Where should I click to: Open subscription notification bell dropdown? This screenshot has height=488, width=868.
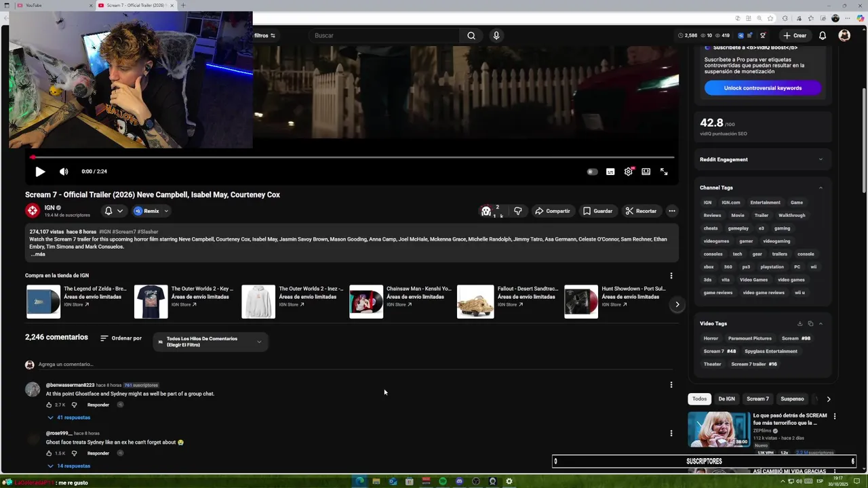(113, 211)
